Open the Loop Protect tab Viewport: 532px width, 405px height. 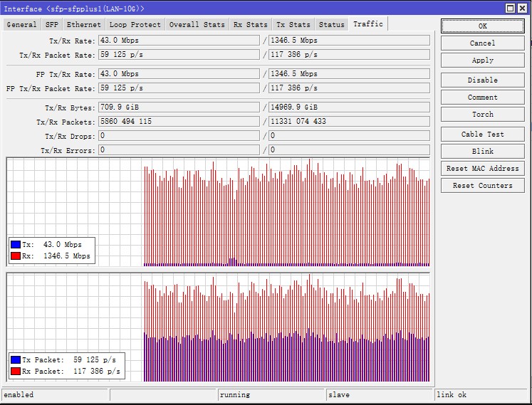tap(135, 24)
